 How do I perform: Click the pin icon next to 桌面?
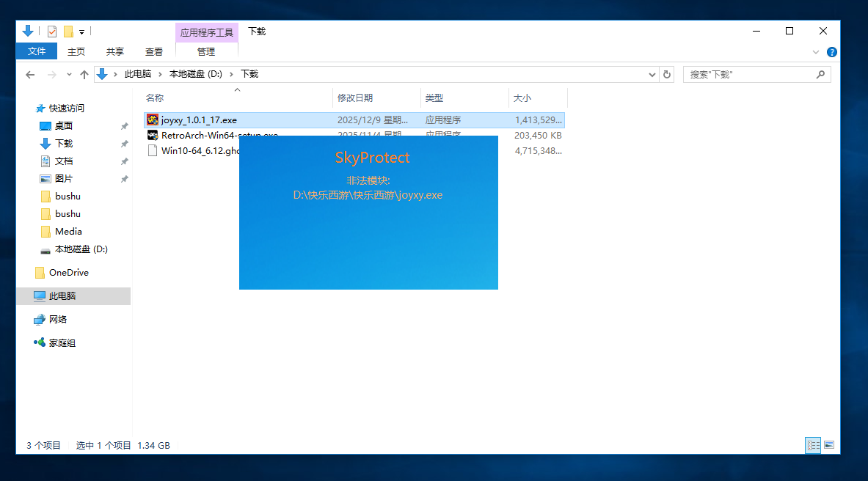(x=124, y=126)
